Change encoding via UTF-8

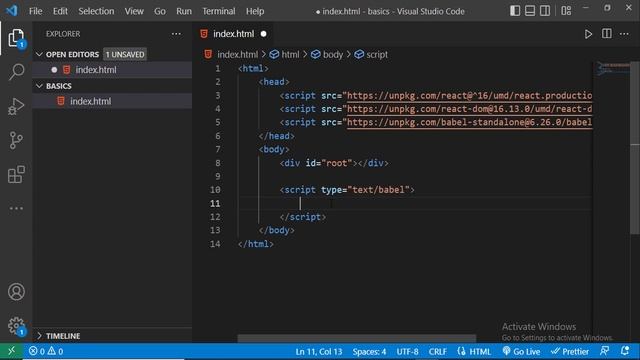(x=407, y=351)
